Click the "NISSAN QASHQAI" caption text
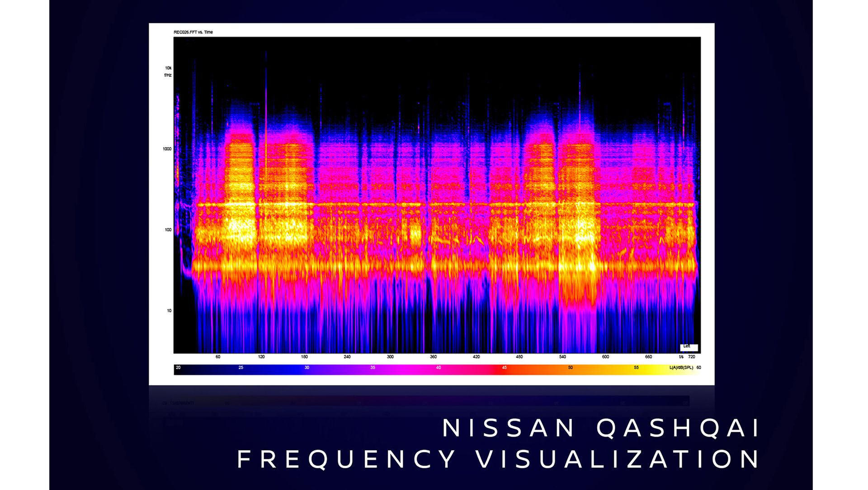 tap(602, 428)
